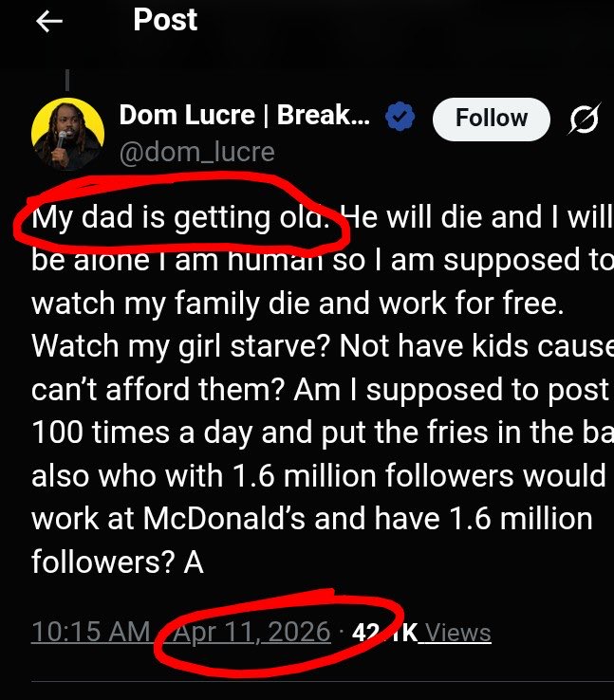Click the Views link

[457, 633]
